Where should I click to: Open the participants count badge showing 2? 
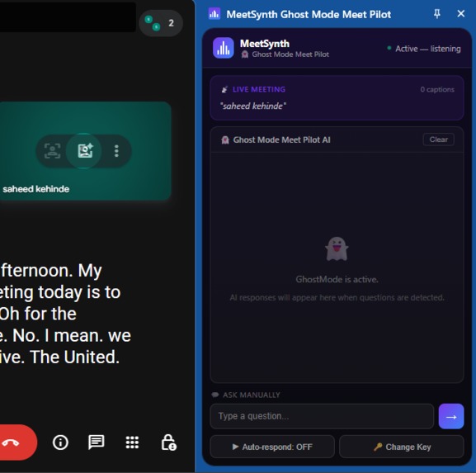(x=161, y=23)
